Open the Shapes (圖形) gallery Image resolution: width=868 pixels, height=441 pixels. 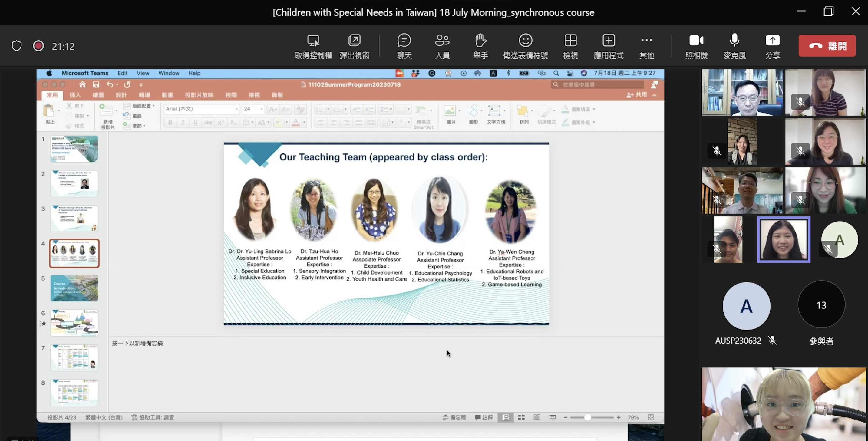click(x=473, y=114)
